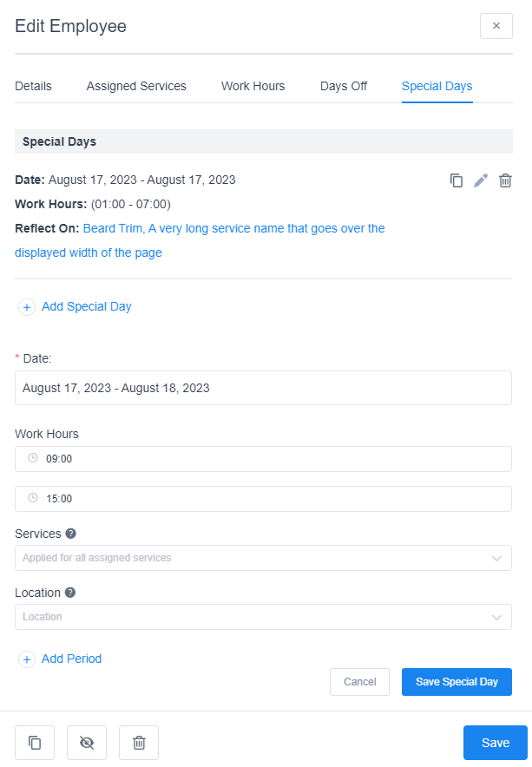
Task: Click the duplicate employee icon at bottom left
Action: click(x=35, y=743)
